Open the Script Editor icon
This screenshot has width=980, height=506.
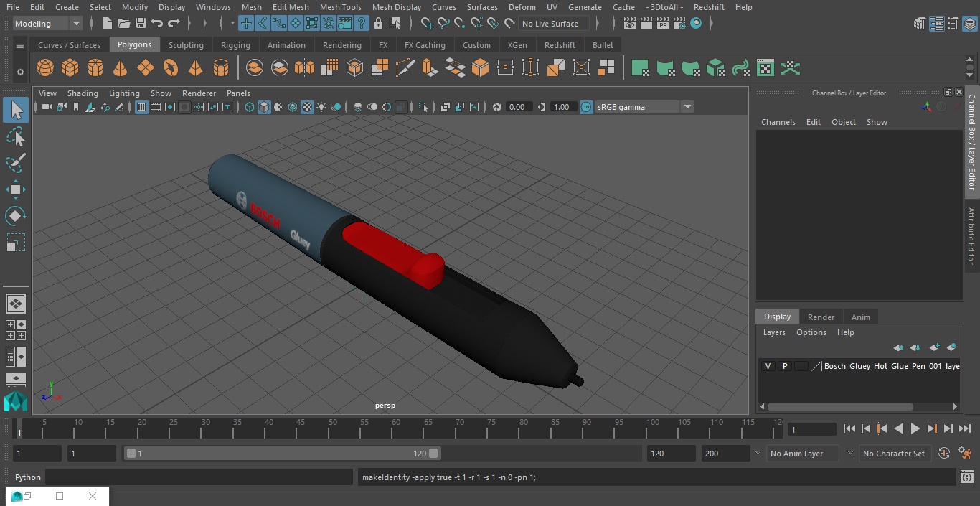point(966,477)
